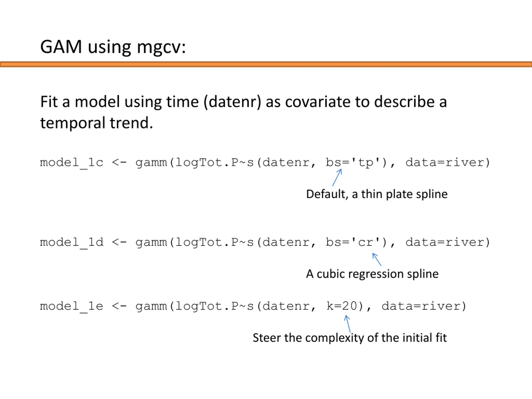Click the orange horizontal divider bar
Viewport: 532px width, 399px height.
pyautogui.click(x=266, y=64)
